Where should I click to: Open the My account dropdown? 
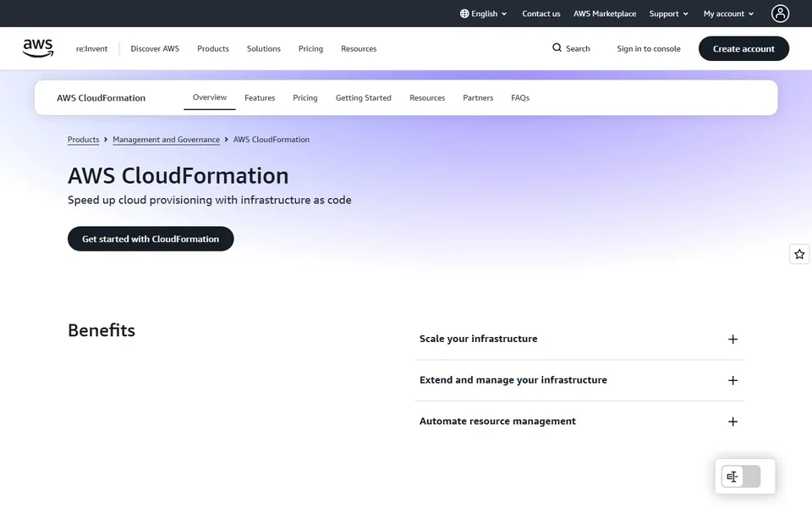[728, 14]
